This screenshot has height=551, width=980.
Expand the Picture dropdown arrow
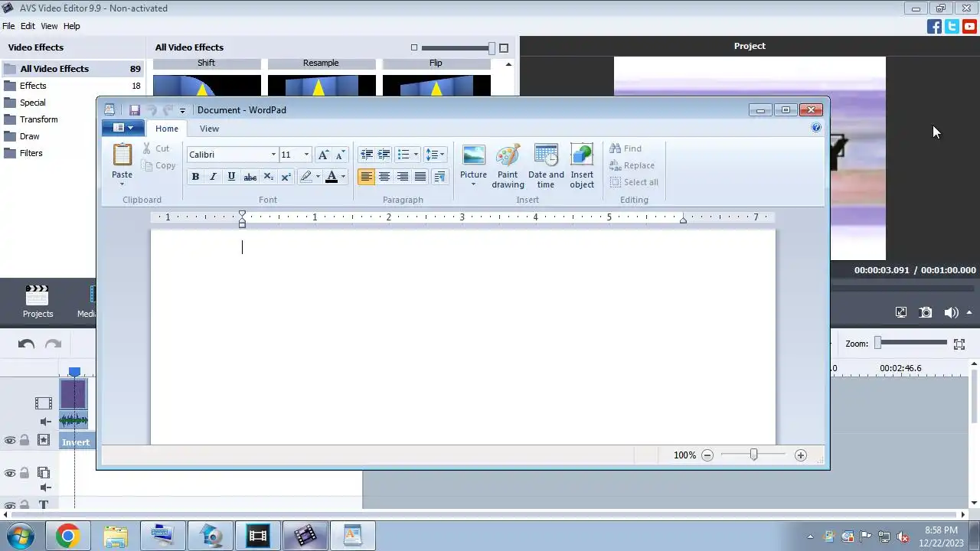[473, 184]
